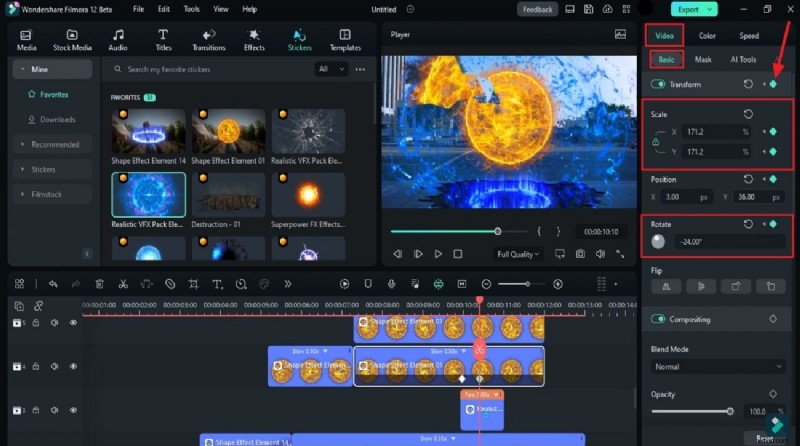
Task: Switch to the Speed tab
Action: [x=749, y=36]
